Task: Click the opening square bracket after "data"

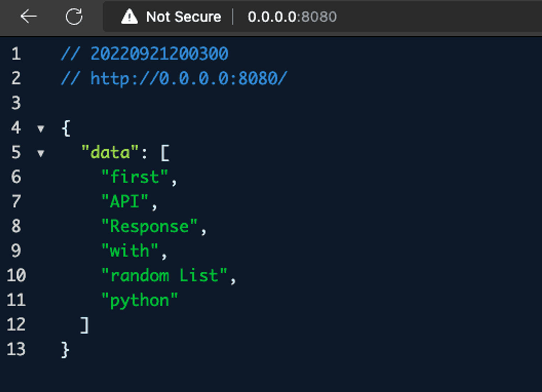Action: point(165,153)
